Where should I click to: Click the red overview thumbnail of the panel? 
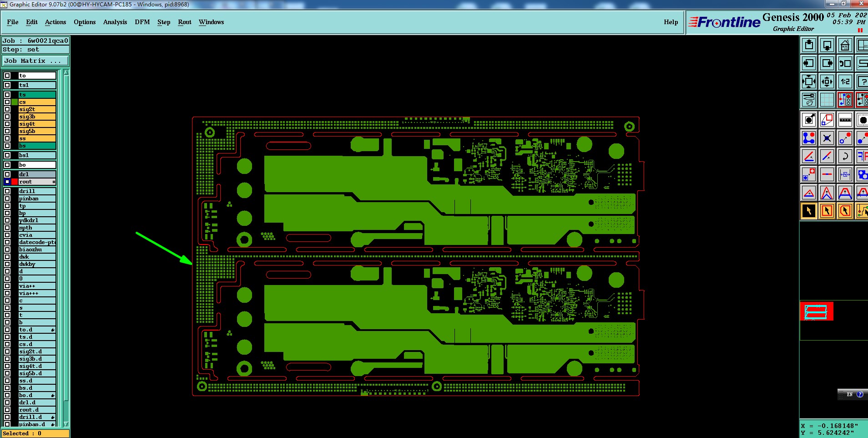(817, 311)
